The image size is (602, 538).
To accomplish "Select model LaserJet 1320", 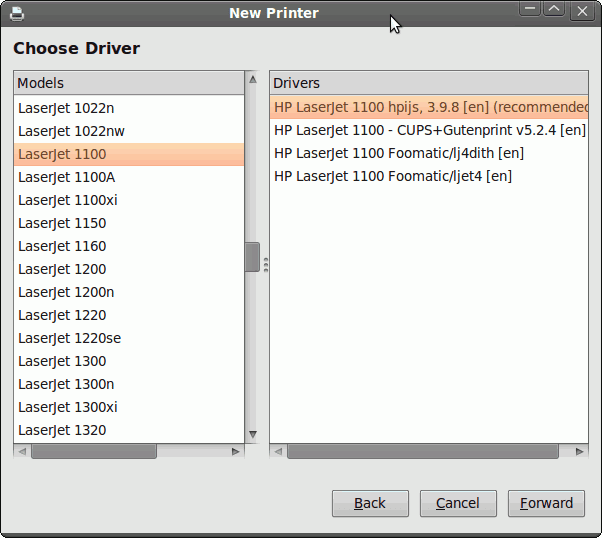I will click(x=129, y=430).
